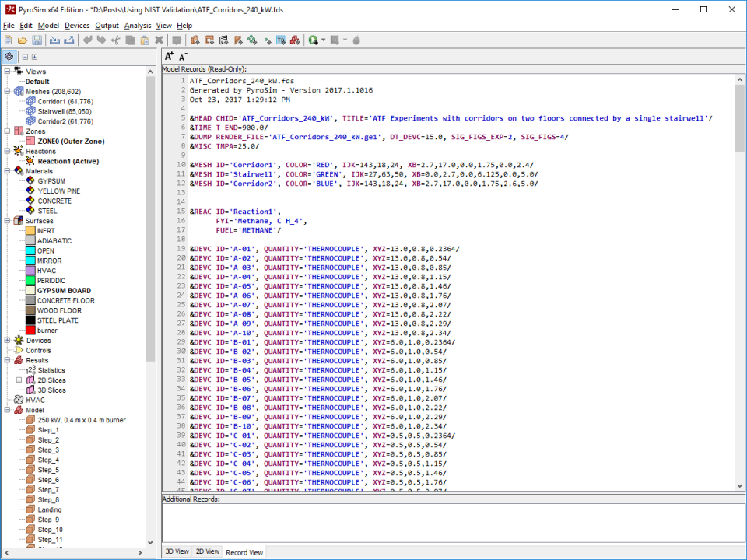The image size is (747, 560).
Task: Click the collapse-all minus button above the tree
Action: (x=24, y=56)
